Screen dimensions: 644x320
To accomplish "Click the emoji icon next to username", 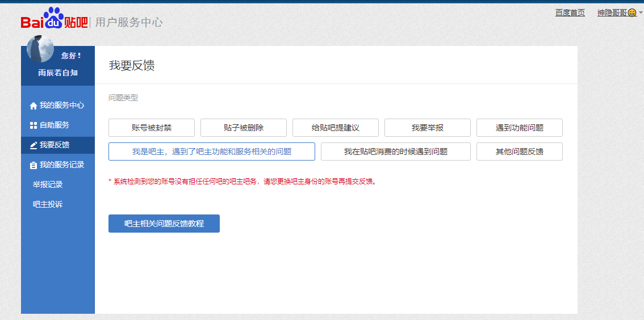I will point(632,13).
